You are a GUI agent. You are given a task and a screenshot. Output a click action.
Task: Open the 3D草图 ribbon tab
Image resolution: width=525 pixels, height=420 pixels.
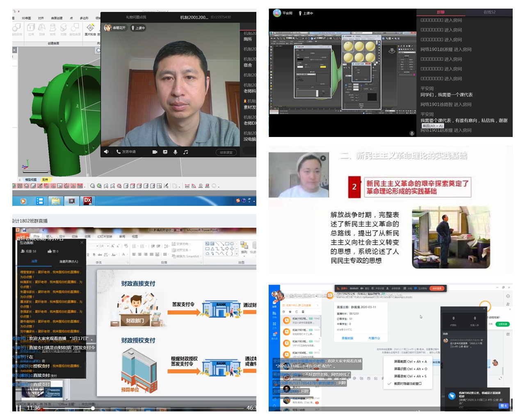coord(26,18)
